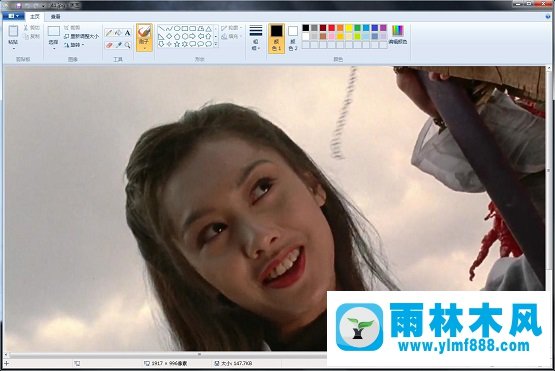Activate the Color 1 foreground button
Image resolution: width=555 pixels, height=371 pixels.
[x=276, y=38]
